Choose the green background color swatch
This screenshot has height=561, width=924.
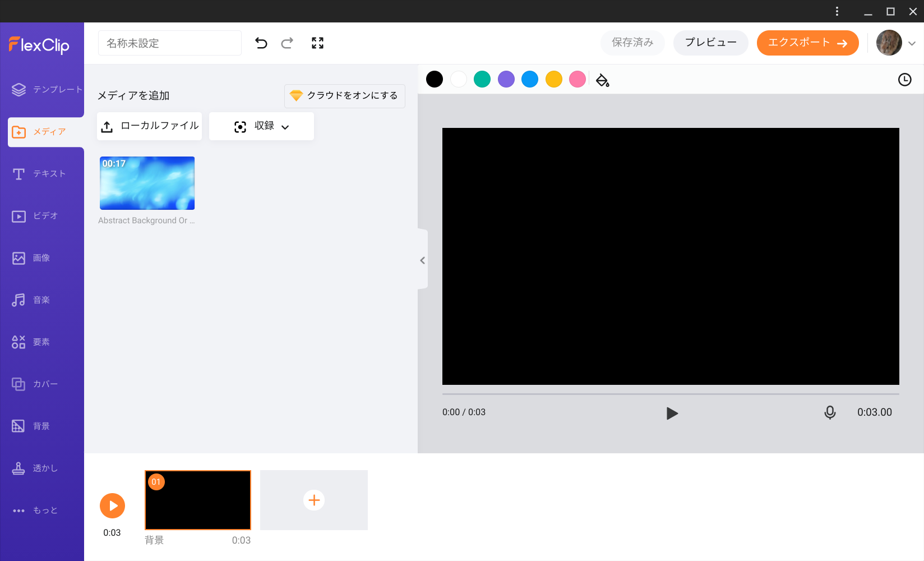(x=482, y=79)
